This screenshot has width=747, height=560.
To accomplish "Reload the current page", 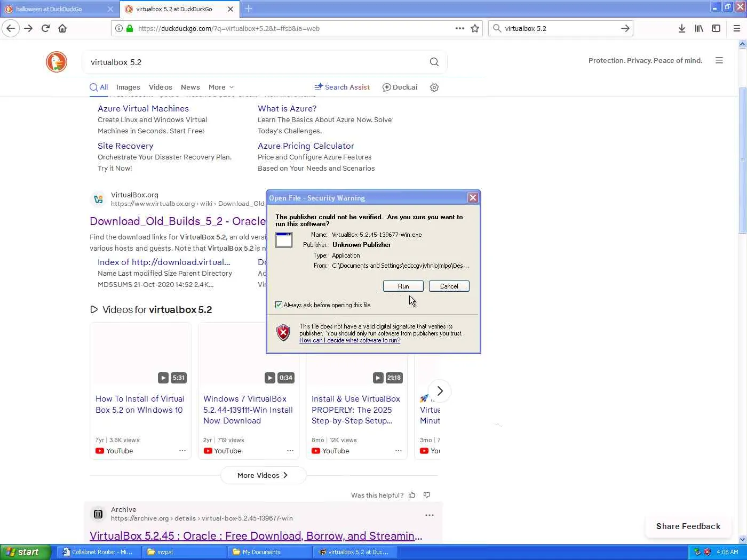I will coord(45,28).
